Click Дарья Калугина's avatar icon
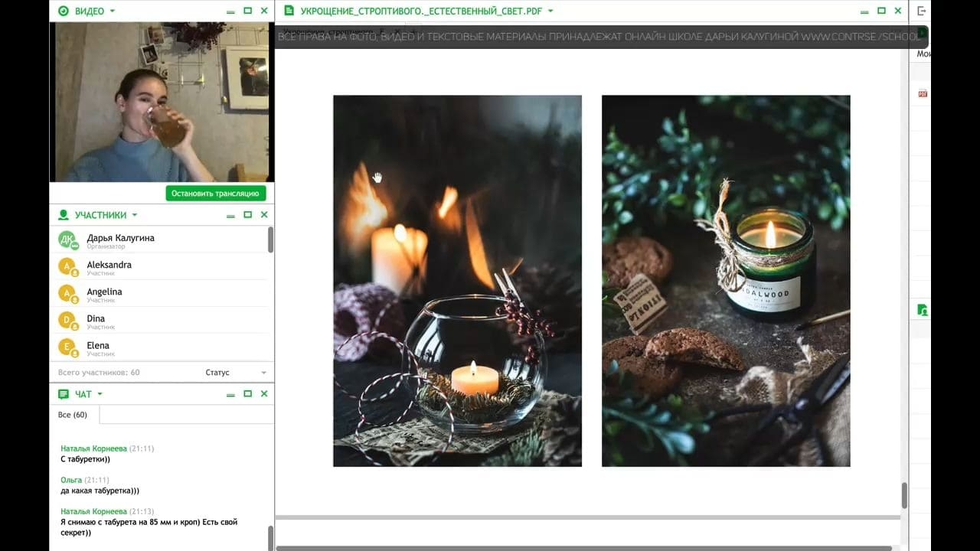Viewport: 980px width, 551px height. [x=68, y=240]
